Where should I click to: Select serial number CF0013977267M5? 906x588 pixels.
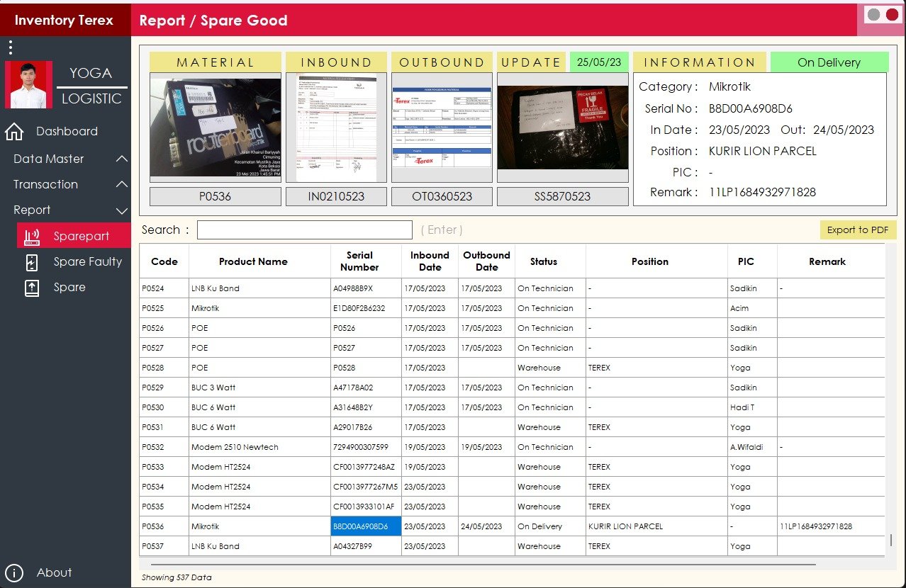tap(366, 487)
